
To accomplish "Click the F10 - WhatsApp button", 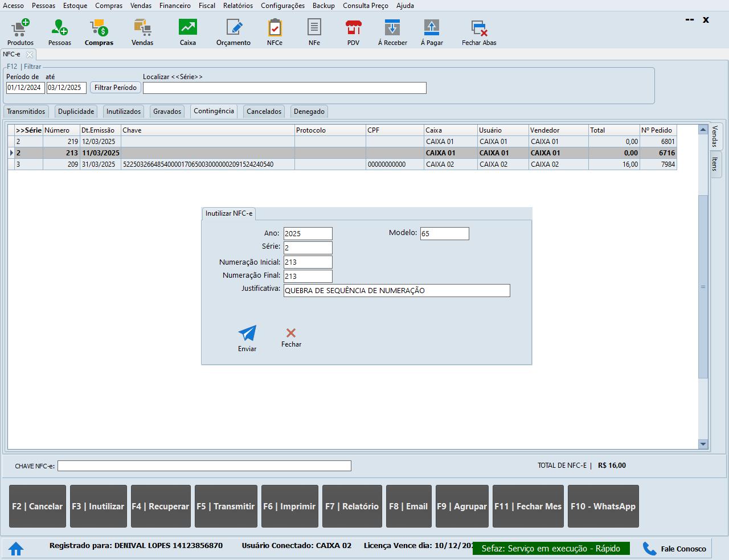I will [603, 507].
